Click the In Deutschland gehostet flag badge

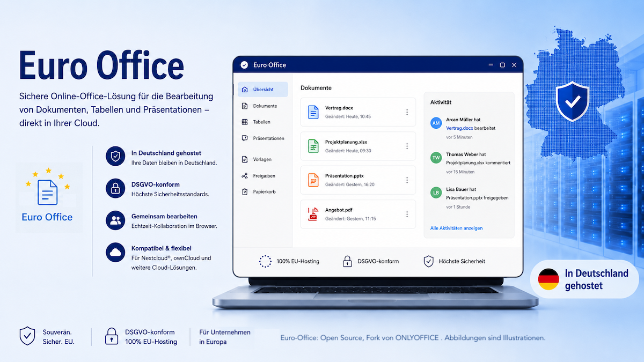point(584,279)
